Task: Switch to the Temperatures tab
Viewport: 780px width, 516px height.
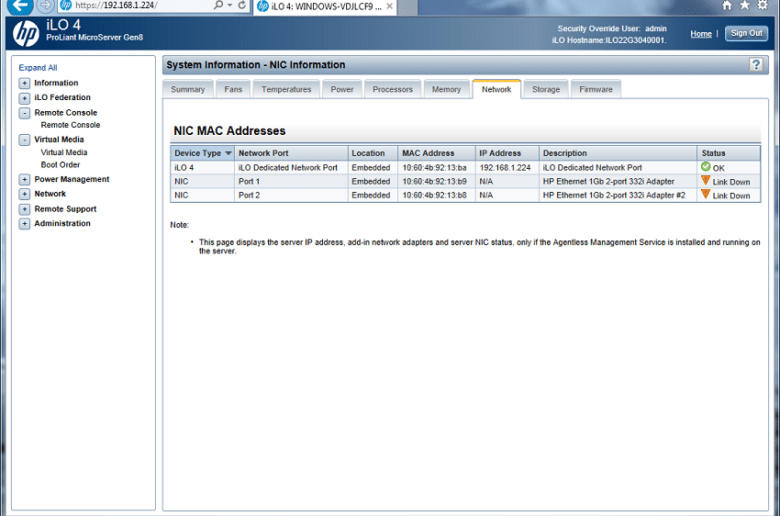Action: pyautogui.click(x=286, y=90)
